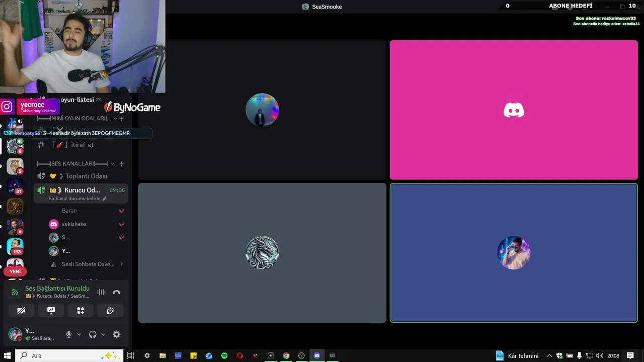Turn on the camera
Image resolution: width=644 pixels, height=362 pixels.
(21, 311)
